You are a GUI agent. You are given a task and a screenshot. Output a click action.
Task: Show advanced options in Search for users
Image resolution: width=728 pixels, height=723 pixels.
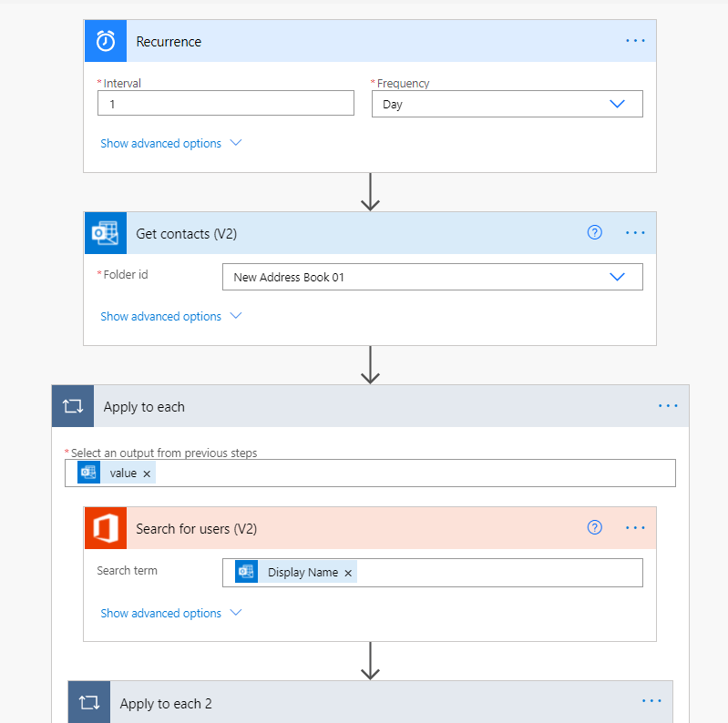[x=171, y=613]
